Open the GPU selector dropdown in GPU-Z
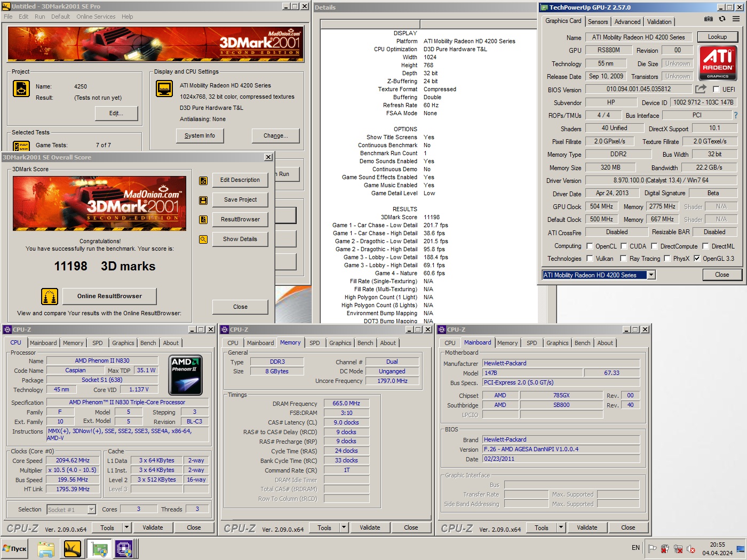This screenshot has width=747, height=560. [651, 275]
